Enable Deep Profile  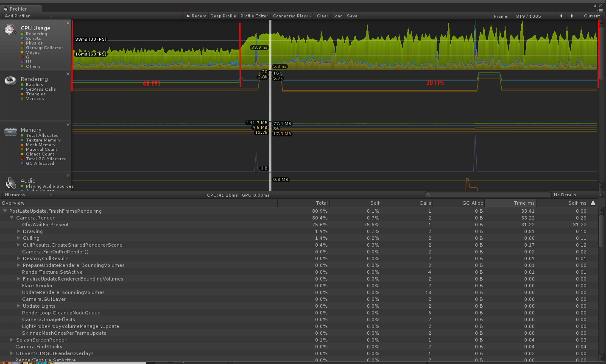coord(223,16)
